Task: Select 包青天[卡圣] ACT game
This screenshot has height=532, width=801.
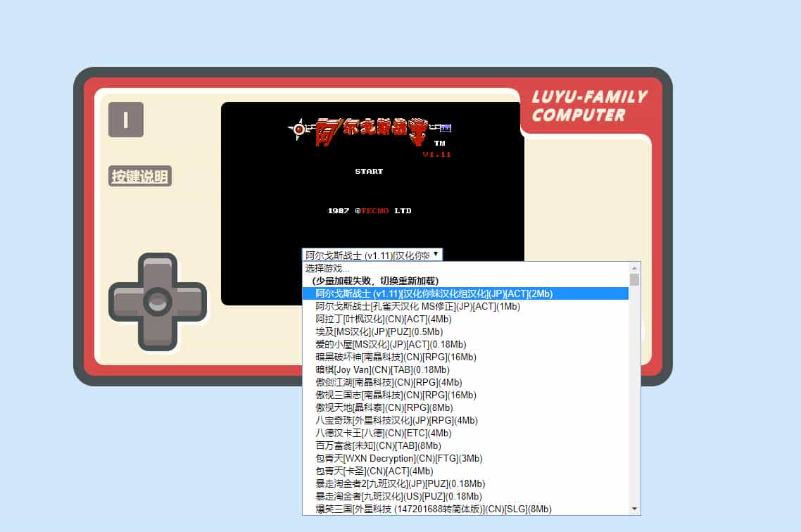Action: point(465,471)
